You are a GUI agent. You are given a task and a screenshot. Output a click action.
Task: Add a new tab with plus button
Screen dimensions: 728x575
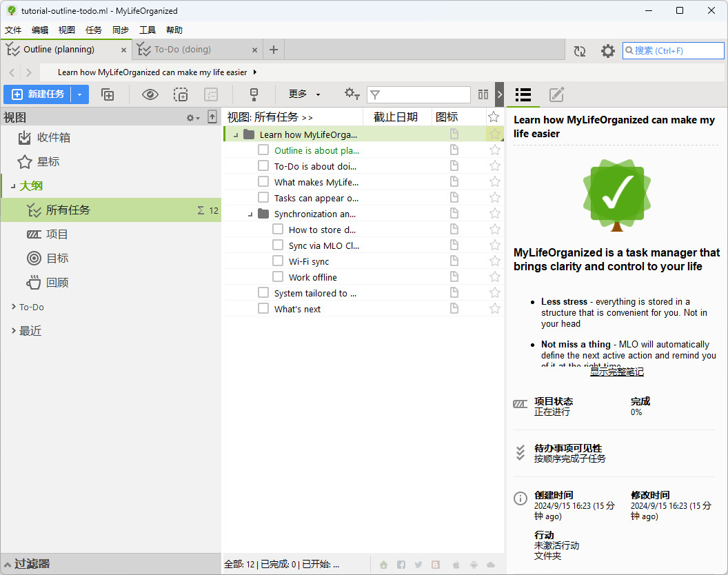point(274,50)
